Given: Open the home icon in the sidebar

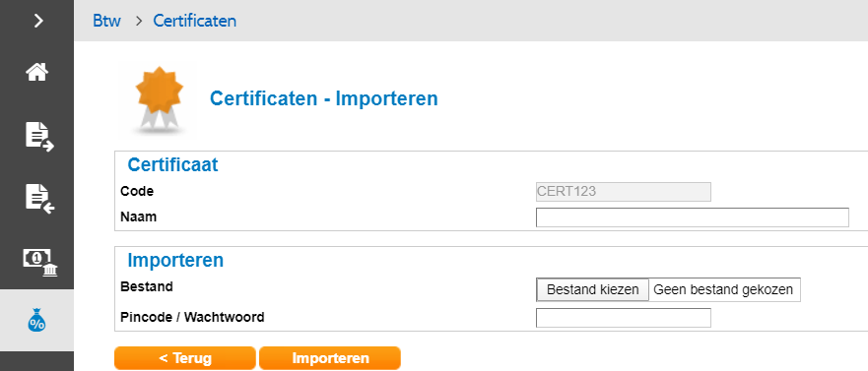Looking at the screenshot, I should [x=37, y=71].
